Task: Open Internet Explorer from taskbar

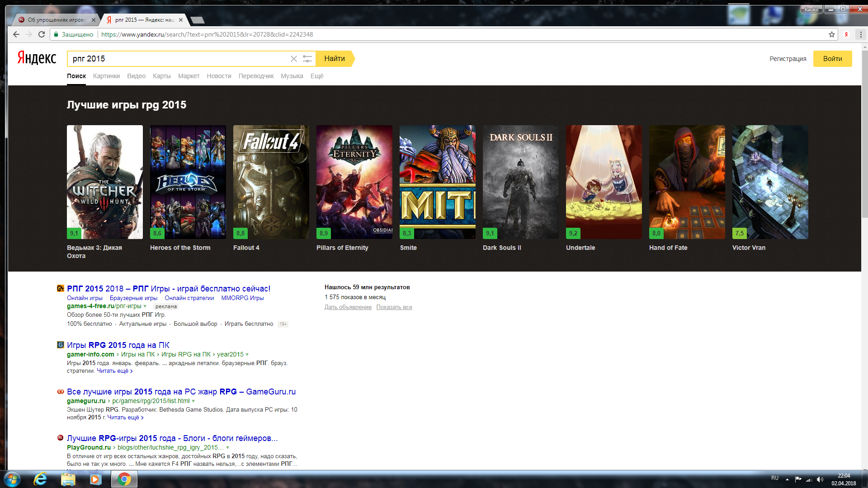Action: tap(40, 479)
